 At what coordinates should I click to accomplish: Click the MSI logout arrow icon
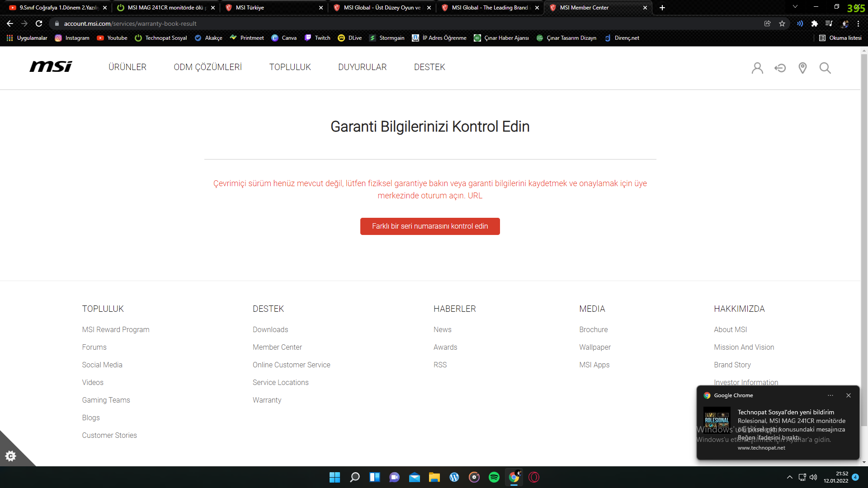[x=780, y=68]
